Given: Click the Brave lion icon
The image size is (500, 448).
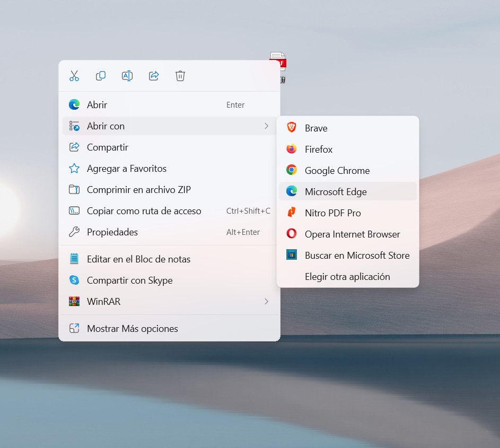Looking at the screenshot, I should [292, 128].
